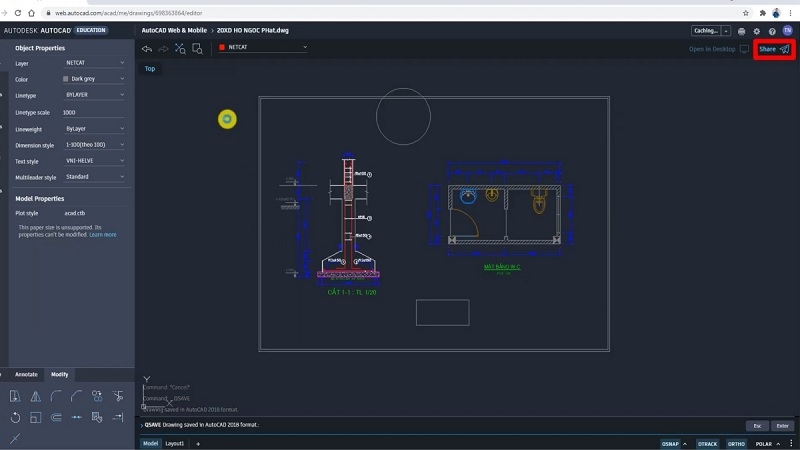Click the browser reload icon
The height and width of the screenshot is (450, 800).
tap(18, 13)
